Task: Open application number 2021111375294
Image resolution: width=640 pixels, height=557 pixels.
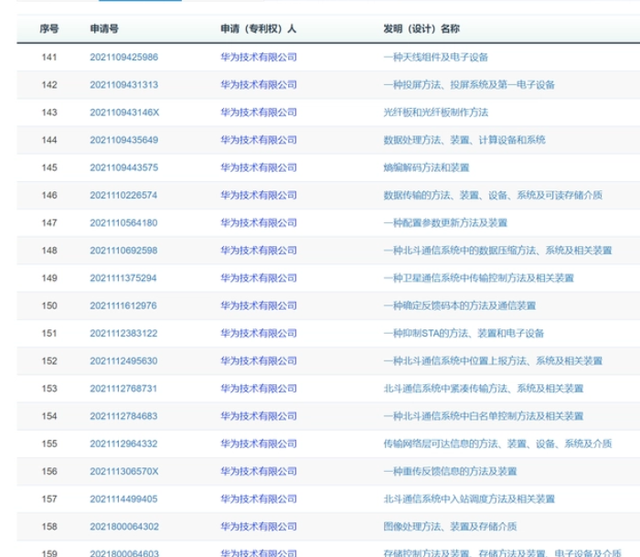Action: coord(123,278)
